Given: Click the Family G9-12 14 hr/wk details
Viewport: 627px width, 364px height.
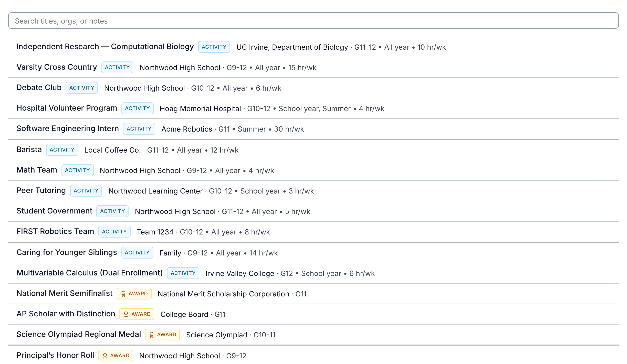Looking at the screenshot, I should pyautogui.click(x=218, y=253).
